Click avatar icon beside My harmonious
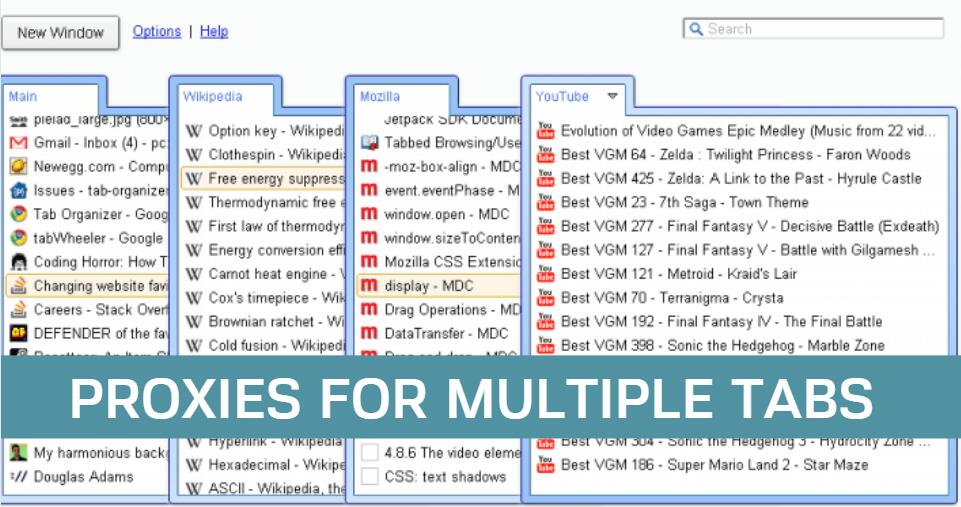 point(19,453)
